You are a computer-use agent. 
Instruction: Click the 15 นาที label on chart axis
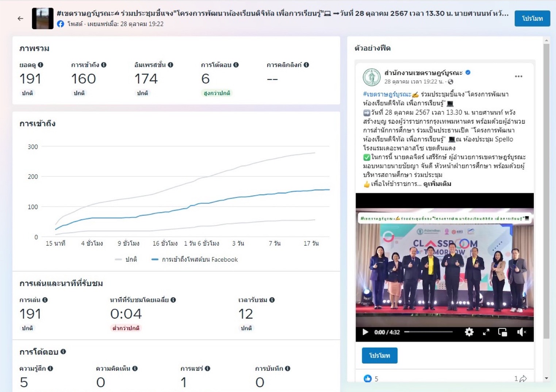coord(55,243)
